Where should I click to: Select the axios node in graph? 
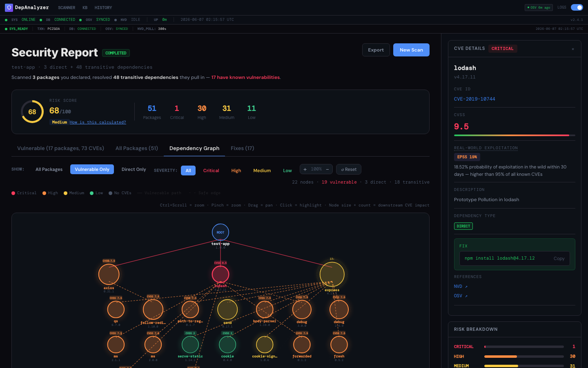point(109,274)
